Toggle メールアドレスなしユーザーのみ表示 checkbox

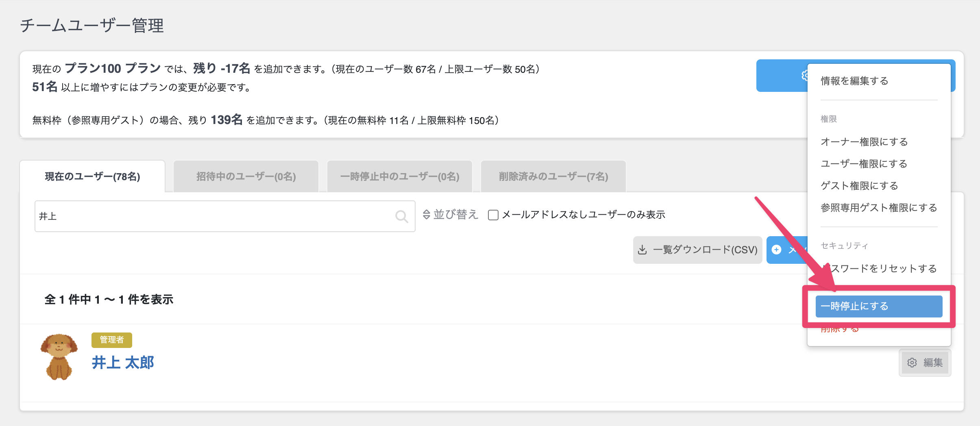493,215
